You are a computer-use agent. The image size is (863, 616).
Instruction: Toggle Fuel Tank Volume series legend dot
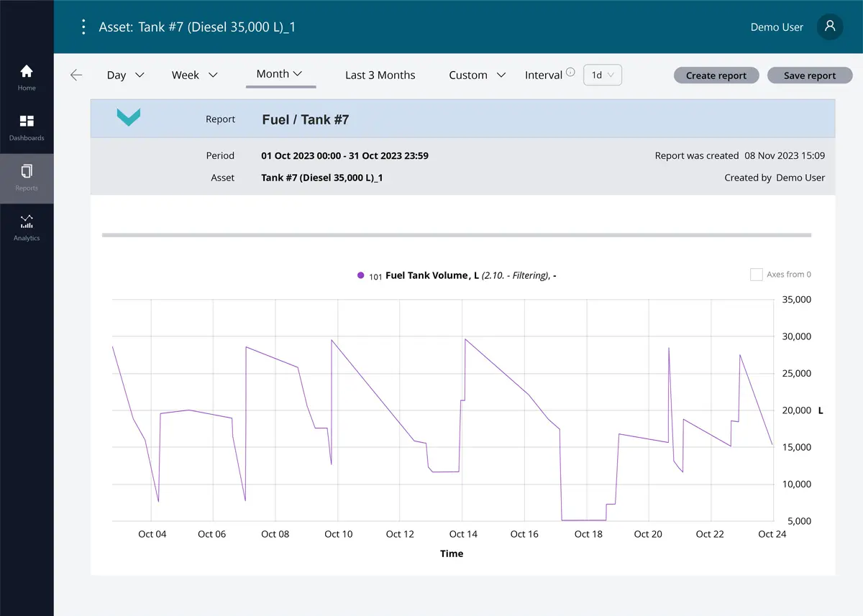pyautogui.click(x=361, y=275)
